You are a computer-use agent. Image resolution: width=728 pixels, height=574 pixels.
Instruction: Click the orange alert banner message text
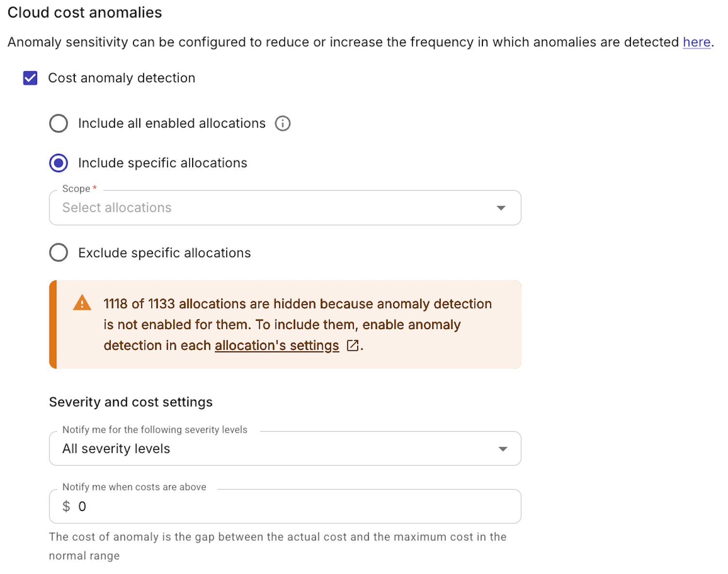click(296, 324)
